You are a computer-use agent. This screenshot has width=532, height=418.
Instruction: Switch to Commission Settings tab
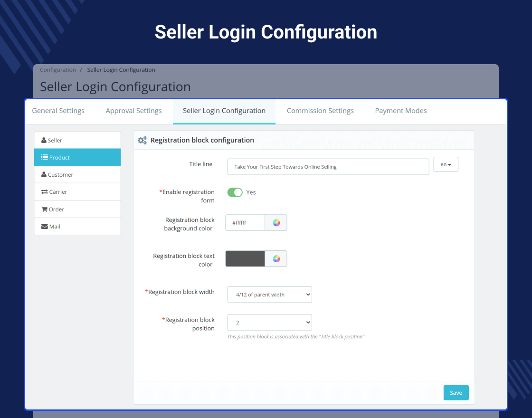(320, 111)
